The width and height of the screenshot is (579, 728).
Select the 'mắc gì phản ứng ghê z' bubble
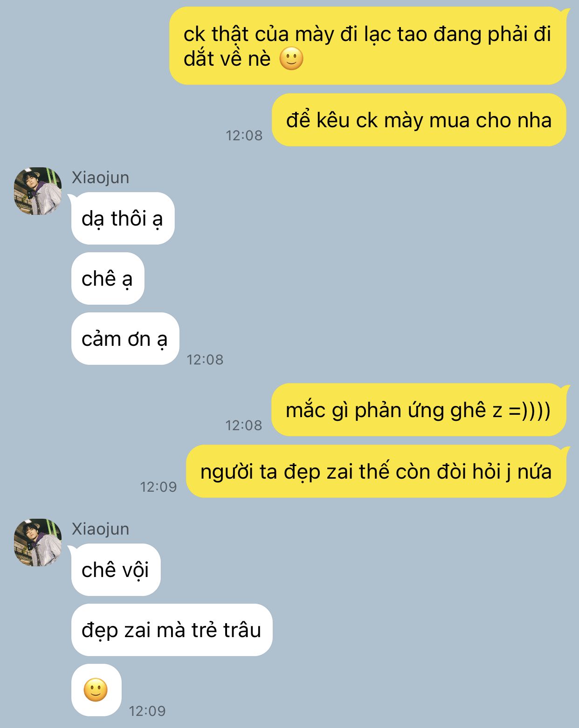click(x=419, y=410)
